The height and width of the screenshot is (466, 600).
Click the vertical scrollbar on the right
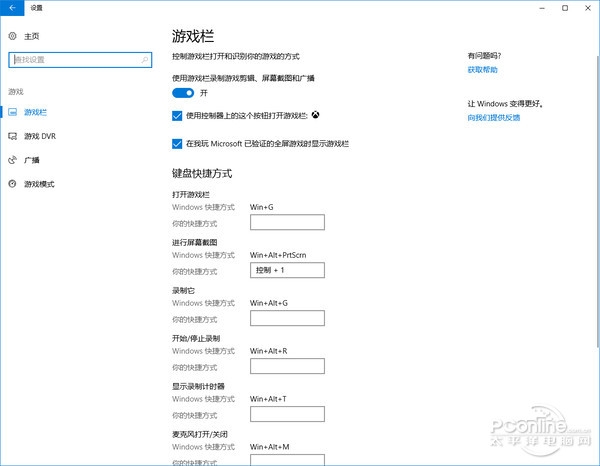pyautogui.click(x=598, y=202)
